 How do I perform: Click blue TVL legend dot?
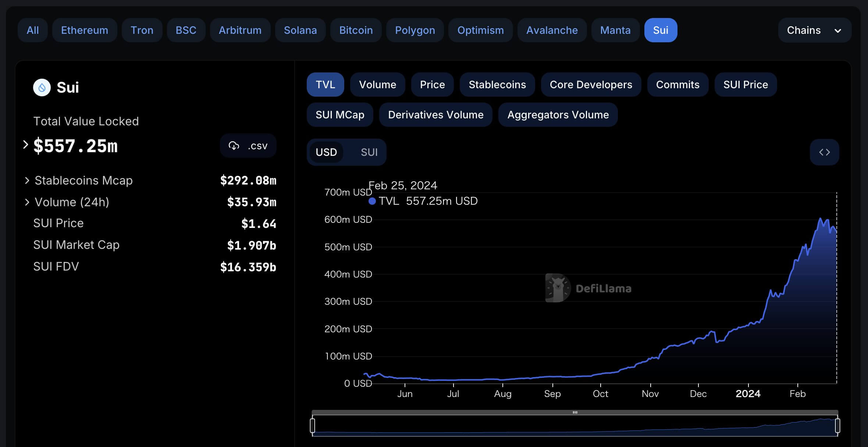(x=372, y=201)
